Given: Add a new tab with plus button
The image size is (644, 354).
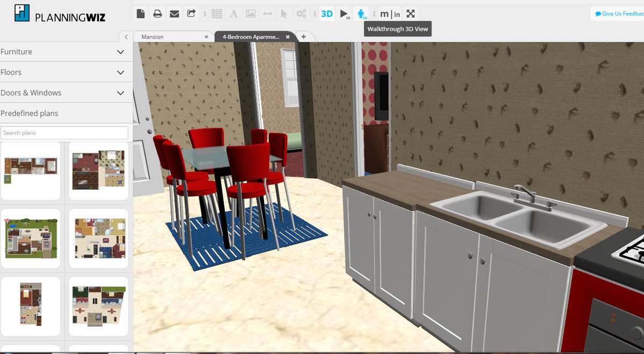Looking at the screenshot, I should point(303,37).
